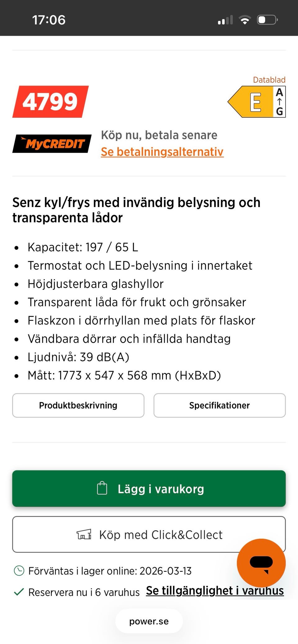Click the shopping bag icon on the green button
298x644 pixels.
point(102,488)
